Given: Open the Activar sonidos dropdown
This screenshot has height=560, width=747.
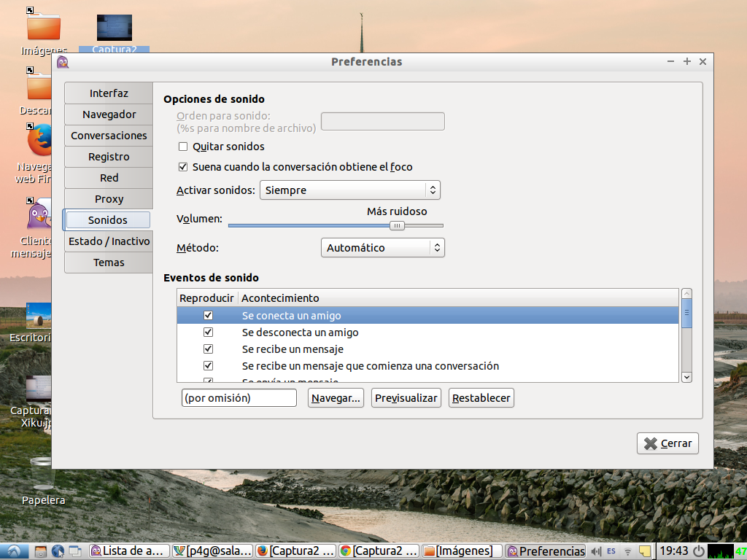Looking at the screenshot, I should click(x=349, y=190).
